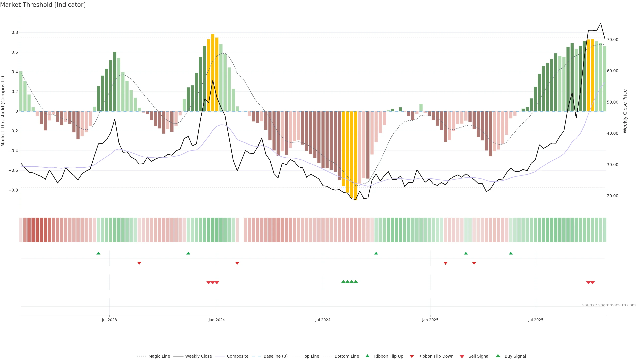Viewport: 644px width, 362px height.
Task: Click the source: sharemaestro.com text
Action: click(x=609, y=305)
